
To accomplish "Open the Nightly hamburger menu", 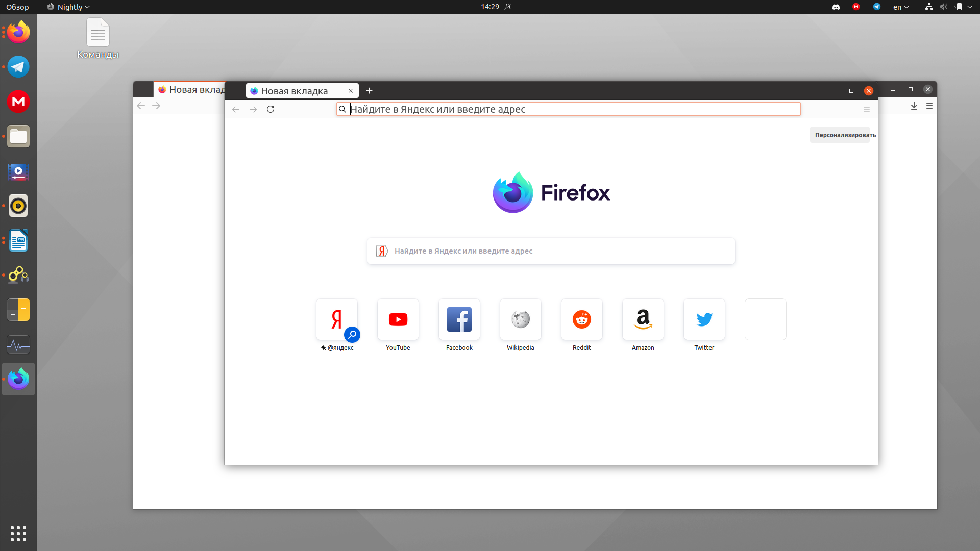I will click(867, 109).
